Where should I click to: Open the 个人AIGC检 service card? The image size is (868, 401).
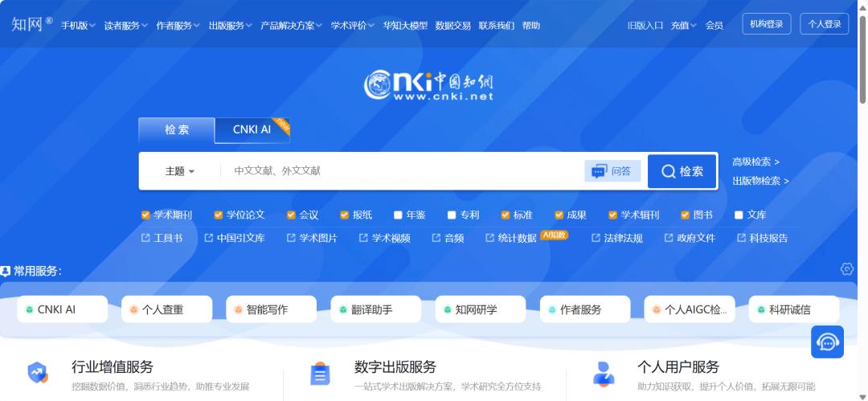[690, 309]
